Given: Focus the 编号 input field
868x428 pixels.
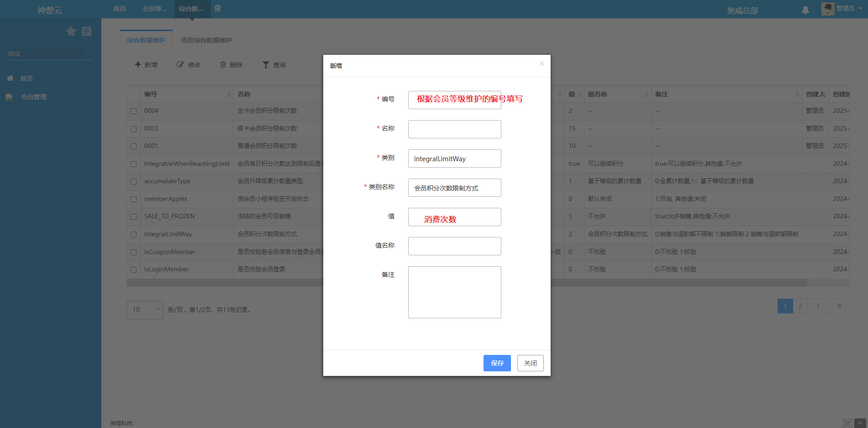Looking at the screenshot, I should point(455,100).
